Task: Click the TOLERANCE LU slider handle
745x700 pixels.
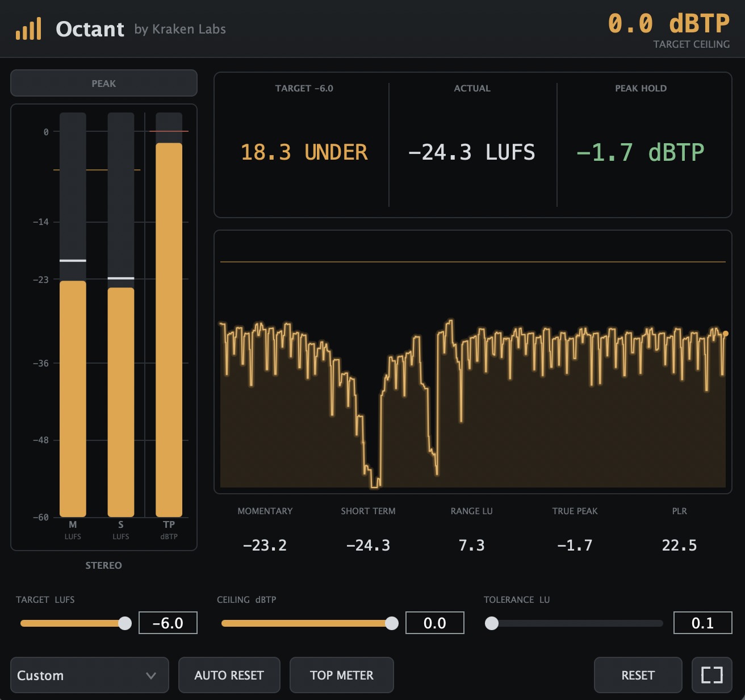Action: (x=492, y=623)
